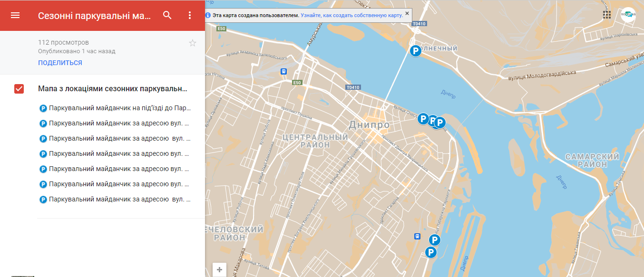Screen dimensions: 644x277
Task: Click the blue info icon in the banner
Action: 208,15
